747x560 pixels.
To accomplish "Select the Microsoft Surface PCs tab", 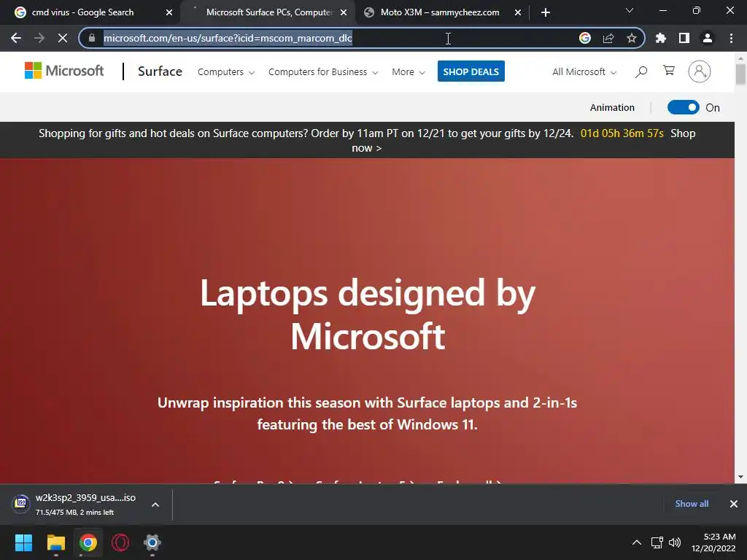I will pos(269,12).
